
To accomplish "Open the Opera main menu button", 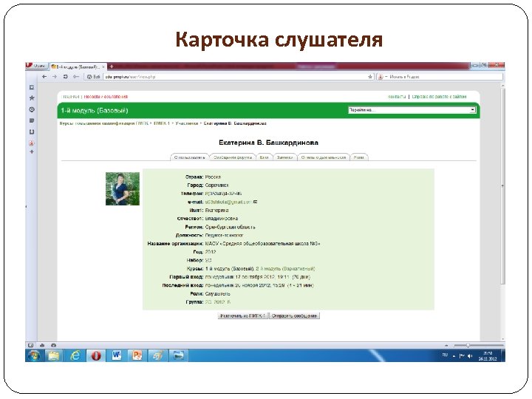I will pos(37,66).
